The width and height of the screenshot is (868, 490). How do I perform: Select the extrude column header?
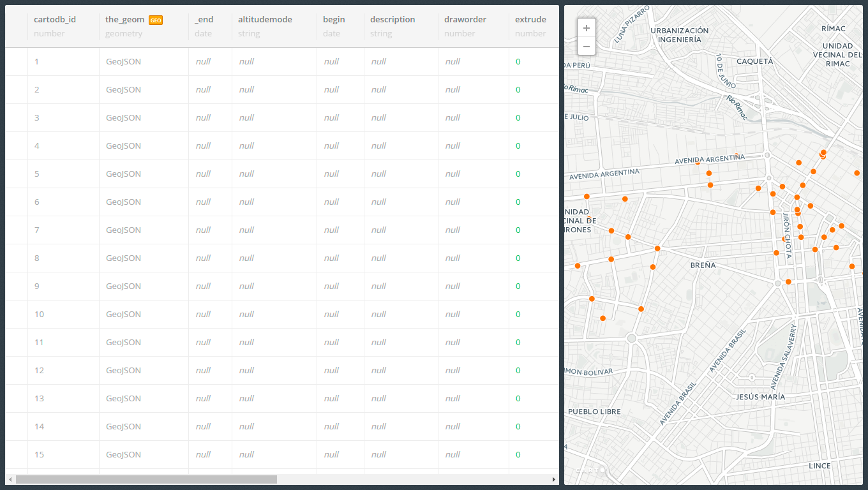[x=530, y=19]
